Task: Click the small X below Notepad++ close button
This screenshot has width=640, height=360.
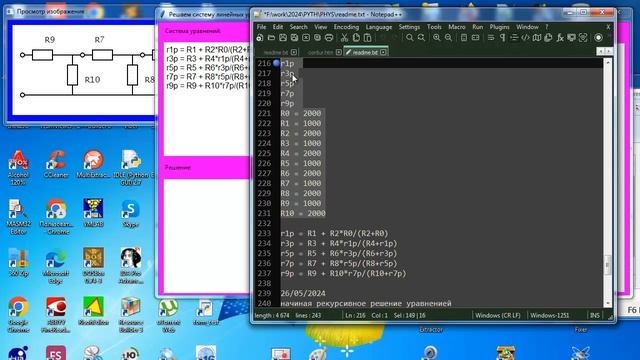Action: click(608, 27)
